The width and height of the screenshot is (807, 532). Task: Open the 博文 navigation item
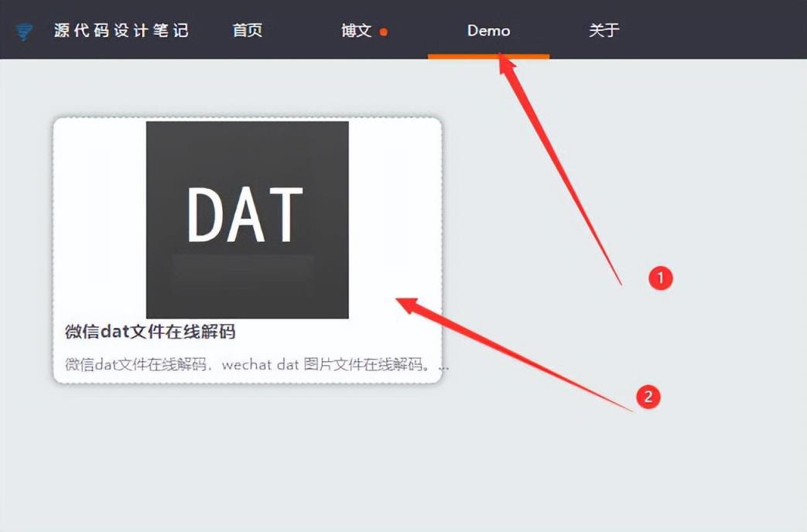tap(356, 30)
